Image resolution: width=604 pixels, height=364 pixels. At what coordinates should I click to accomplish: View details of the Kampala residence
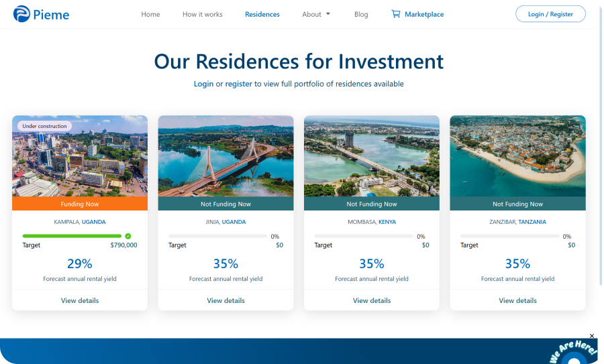tap(80, 300)
